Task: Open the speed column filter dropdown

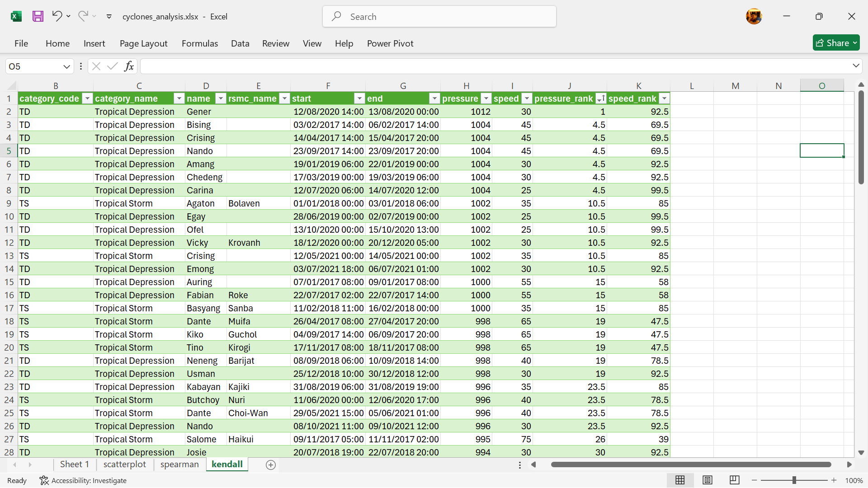Action: tap(527, 99)
